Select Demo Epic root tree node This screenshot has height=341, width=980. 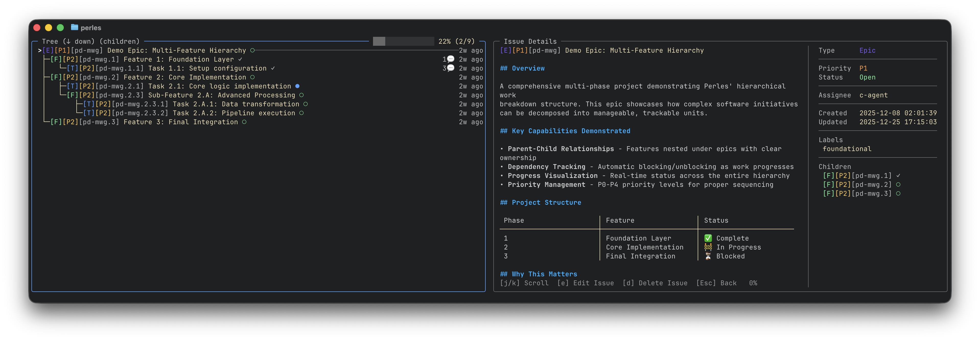[176, 50]
